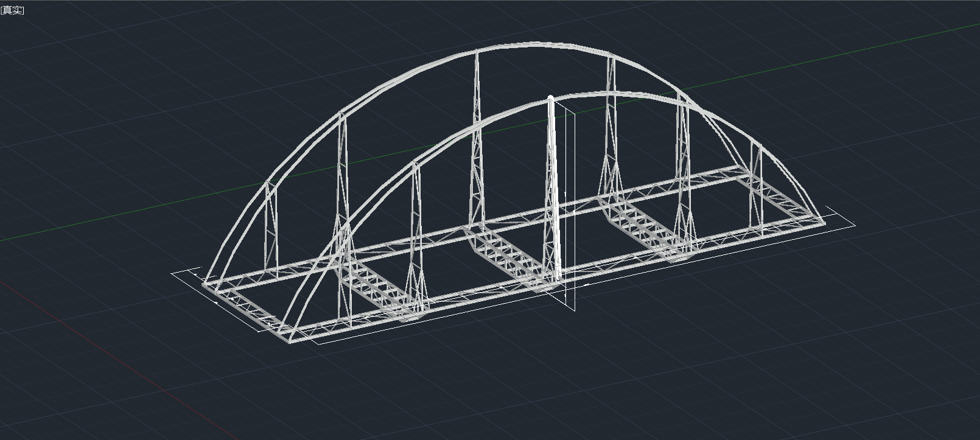Open the [真实] visual style menu

12,10
